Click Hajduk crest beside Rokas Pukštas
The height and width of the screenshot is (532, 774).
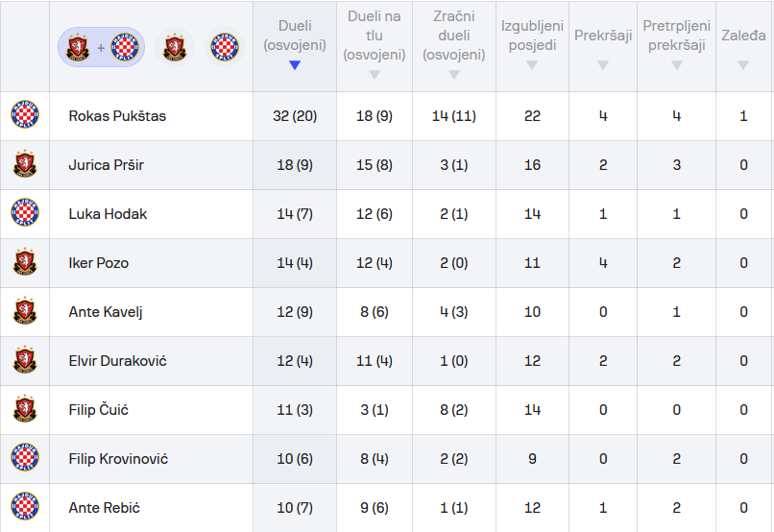[x=25, y=116]
